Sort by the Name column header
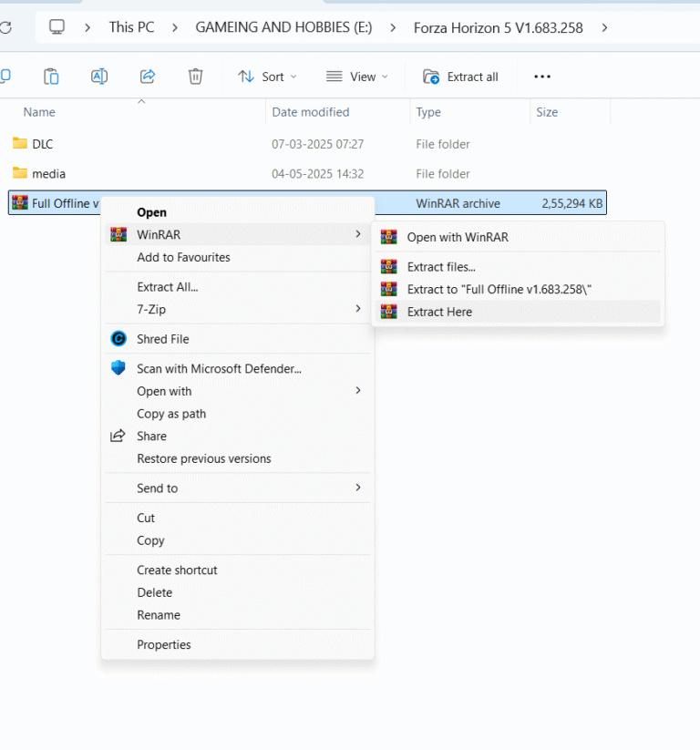The image size is (700, 750). click(x=39, y=112)
